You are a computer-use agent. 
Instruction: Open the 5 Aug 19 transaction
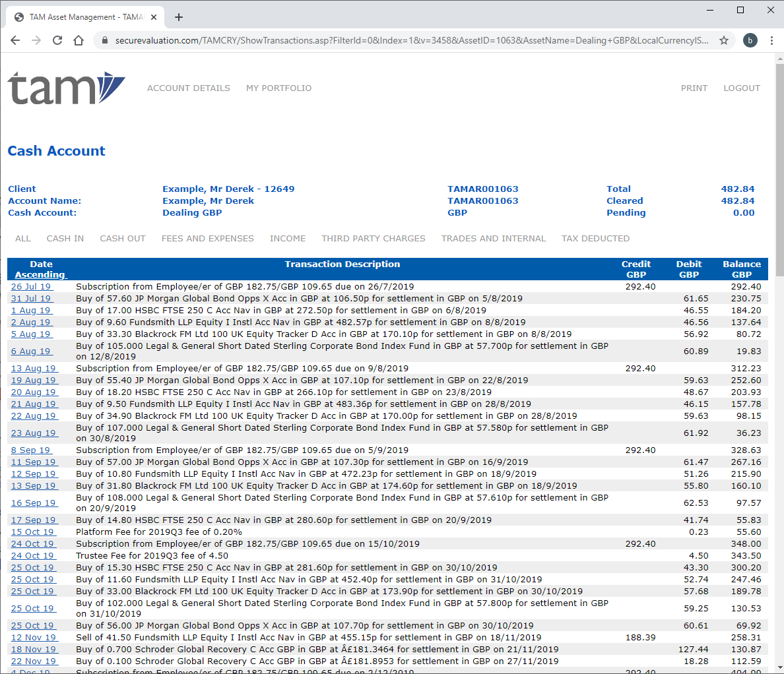point(32,334)
